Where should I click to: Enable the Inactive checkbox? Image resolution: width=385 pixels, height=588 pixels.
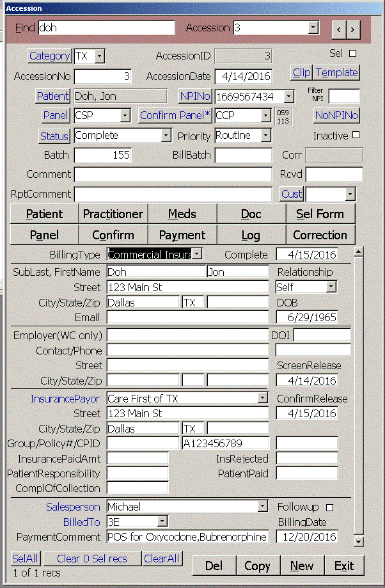[356, 135]
